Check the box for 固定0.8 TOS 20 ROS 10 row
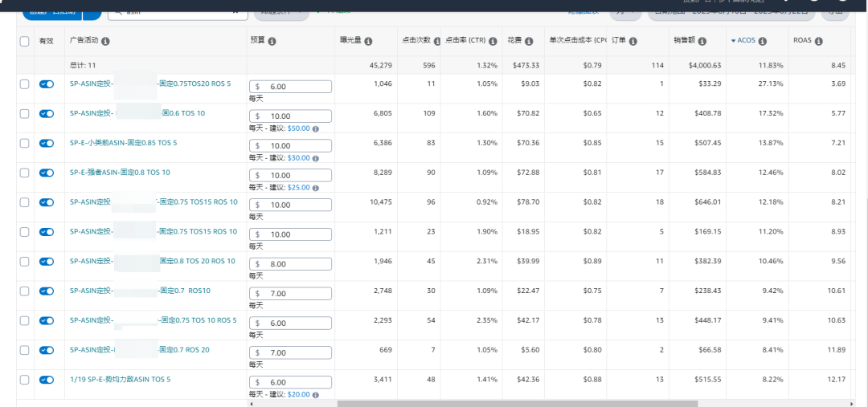868x407 pixels. point(24,261)
